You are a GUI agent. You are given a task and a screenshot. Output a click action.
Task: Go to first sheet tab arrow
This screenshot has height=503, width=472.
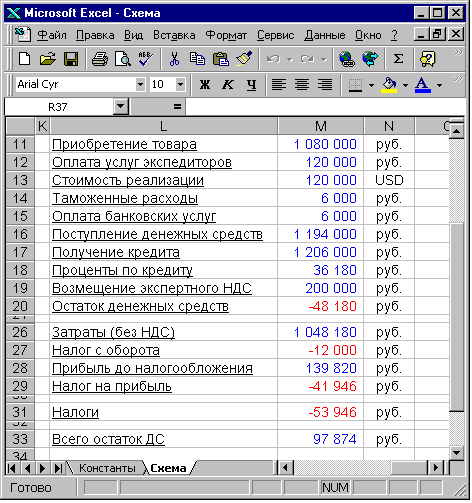tap(12, 468)
